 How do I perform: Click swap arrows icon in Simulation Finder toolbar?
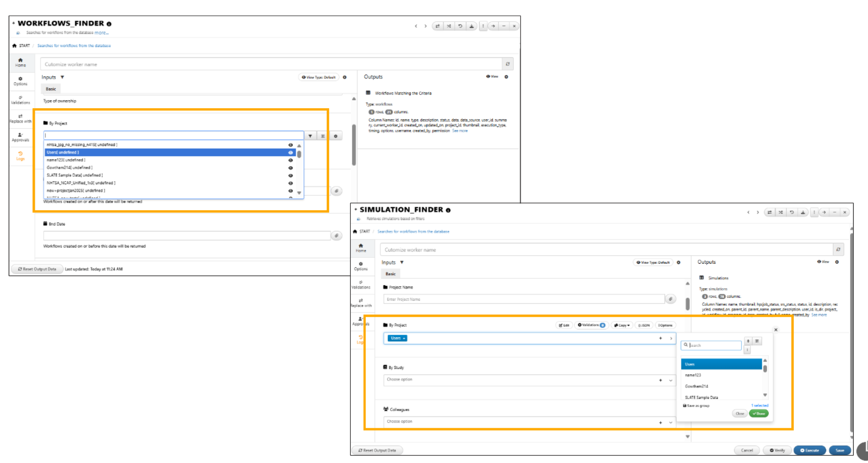click(770, 212)
